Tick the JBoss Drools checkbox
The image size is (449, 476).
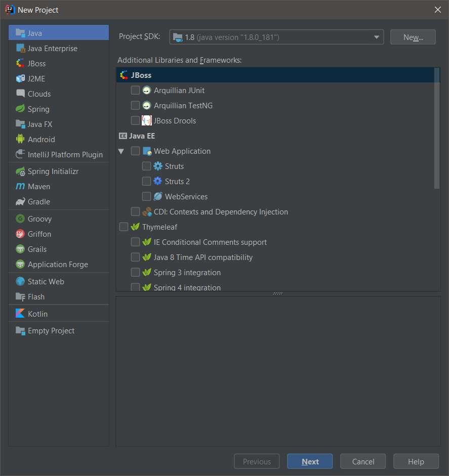coord(135,120)
